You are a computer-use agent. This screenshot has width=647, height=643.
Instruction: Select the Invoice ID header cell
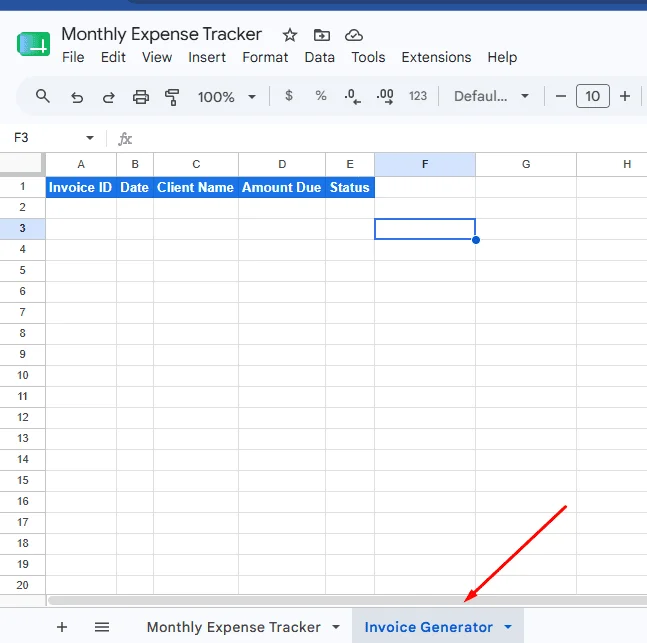click(81, 187)
